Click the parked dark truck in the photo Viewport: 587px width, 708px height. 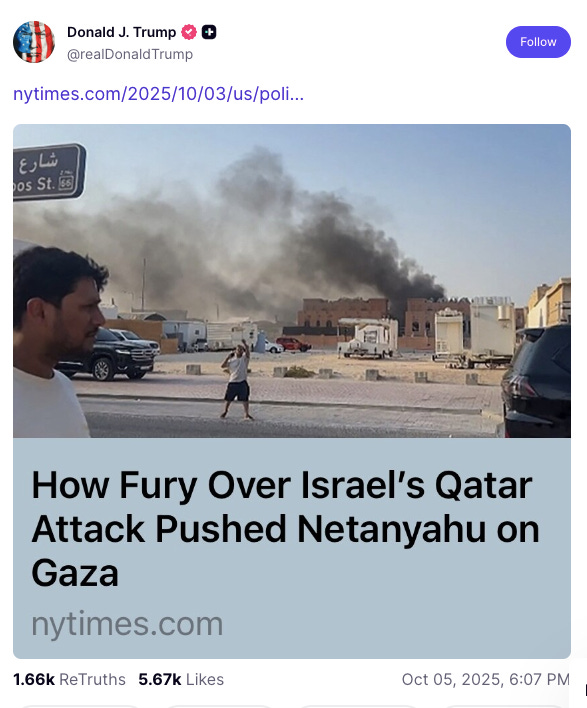tap(108, 354)
